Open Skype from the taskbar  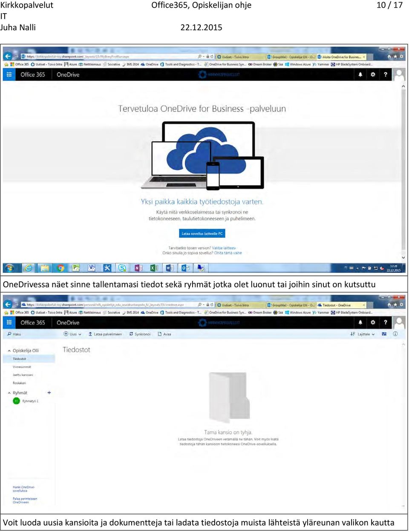(x=122, y=268)
